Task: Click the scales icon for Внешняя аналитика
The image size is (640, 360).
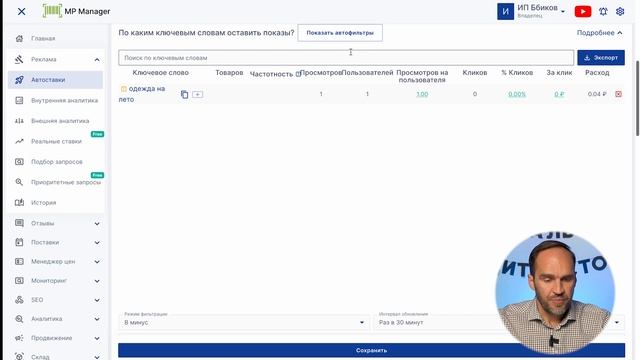Action: click(x=19, y=121)
